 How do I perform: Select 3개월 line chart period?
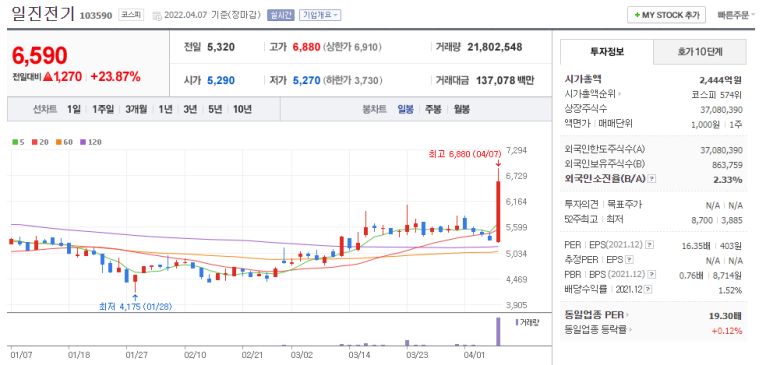(x=136, y=109)
